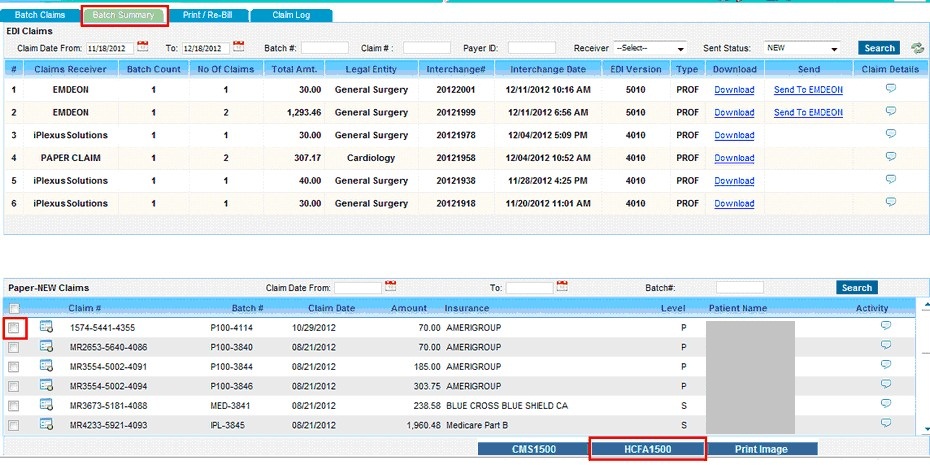This screenshot has width=930, height=465.
Task: Open activity for claim MR2653-5640-4086
Action: pos(886,345)
